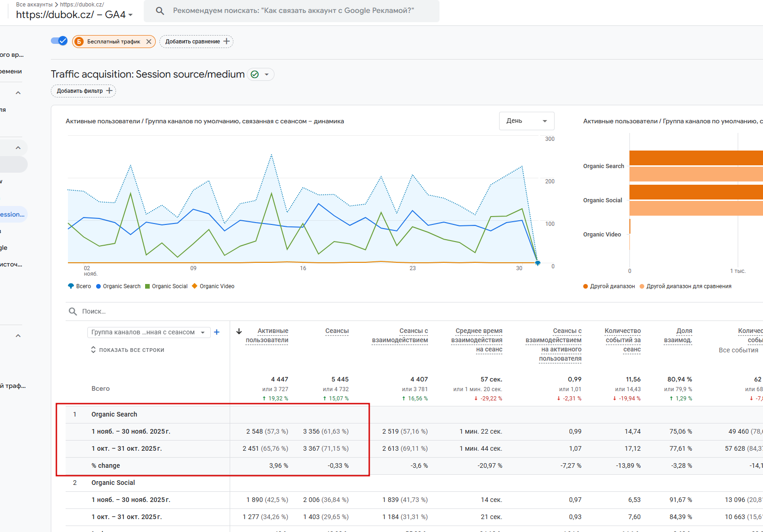Open the dubok.cz GA4 property selector
Viewport: 763px width, 532px height.
click(74, 15)
